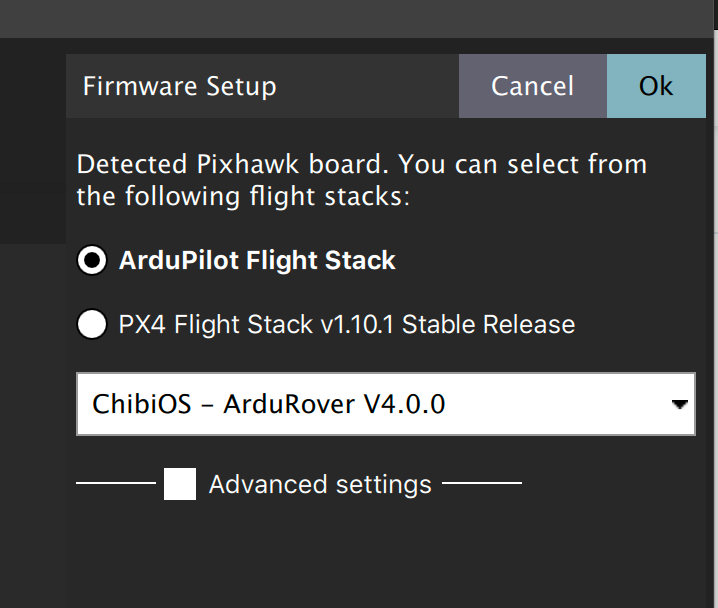Image resolution: width=718 pixels, height=608 pixels.
Task: Click the firmware version dropdown arrow
Action: click(680, 404)
